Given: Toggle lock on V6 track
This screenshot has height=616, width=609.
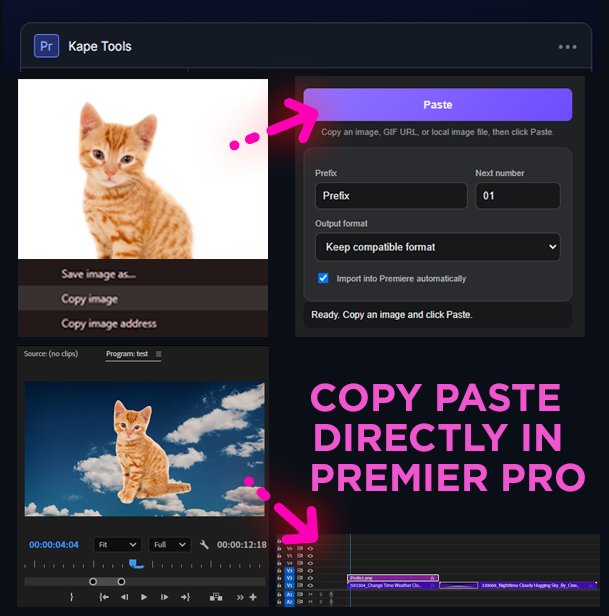Looking at the screenshot, I should coord(279,548).
